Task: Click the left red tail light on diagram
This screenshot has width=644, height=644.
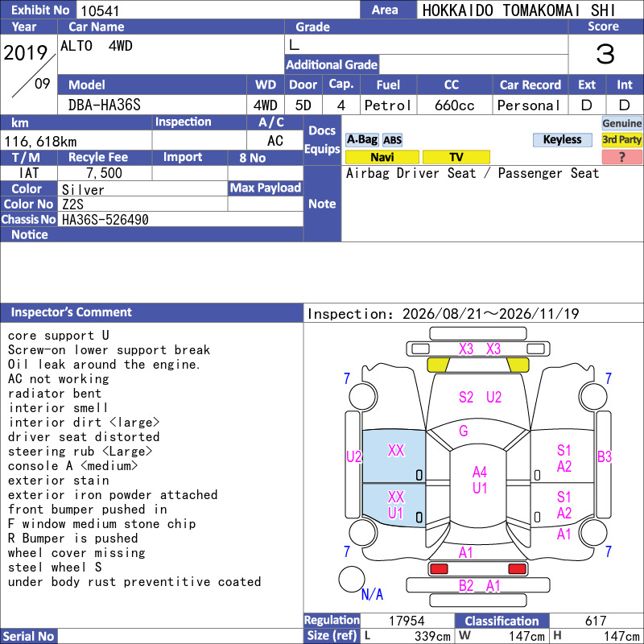Action: pyautogui.click(x=439, y=569)
